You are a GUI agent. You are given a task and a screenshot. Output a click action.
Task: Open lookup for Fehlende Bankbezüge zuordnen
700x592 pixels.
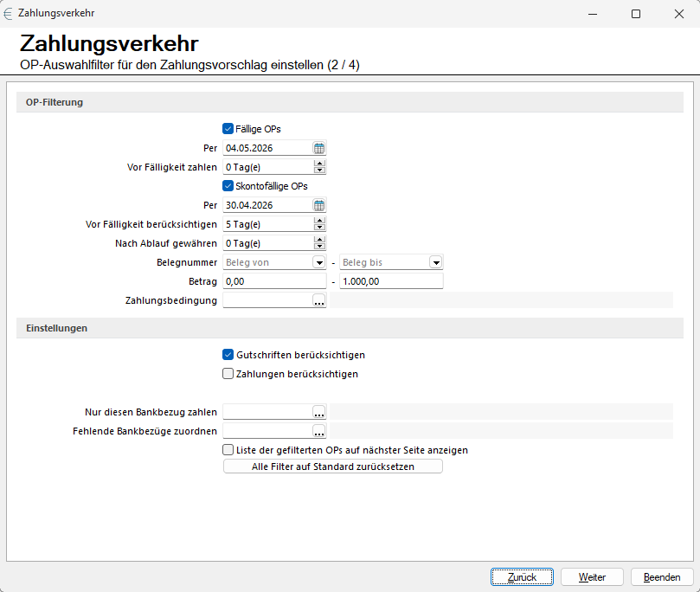[x=319, y=431]
